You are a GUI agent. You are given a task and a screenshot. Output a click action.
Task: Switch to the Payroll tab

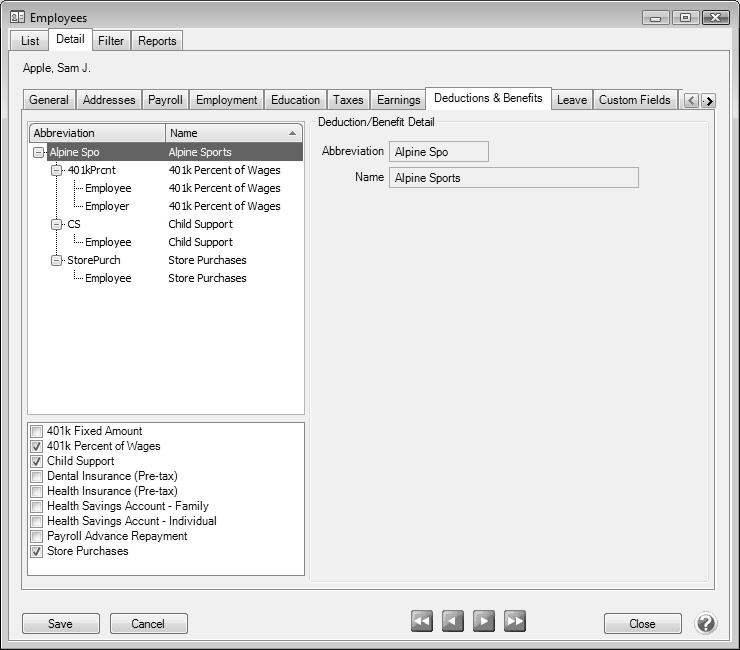click(x=165, y=100)
